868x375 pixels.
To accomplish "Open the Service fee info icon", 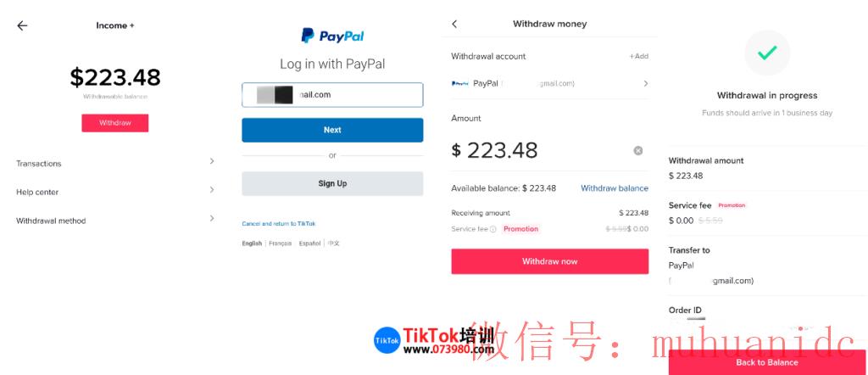I will 492,229.
